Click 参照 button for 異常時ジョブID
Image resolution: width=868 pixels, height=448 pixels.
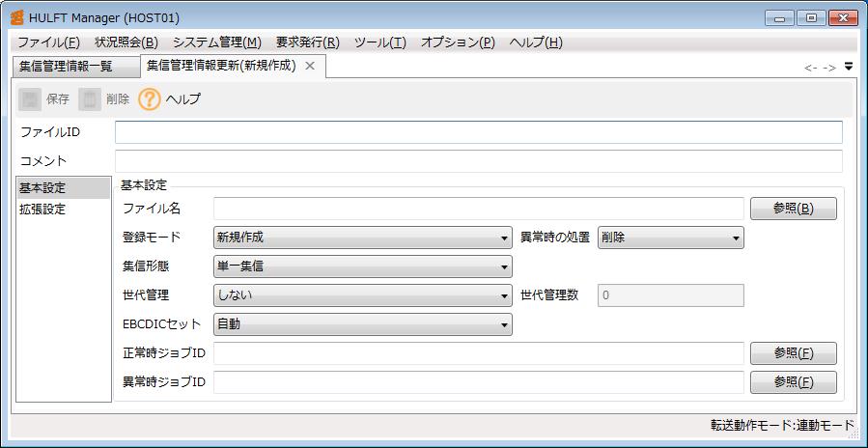[794, 382]
